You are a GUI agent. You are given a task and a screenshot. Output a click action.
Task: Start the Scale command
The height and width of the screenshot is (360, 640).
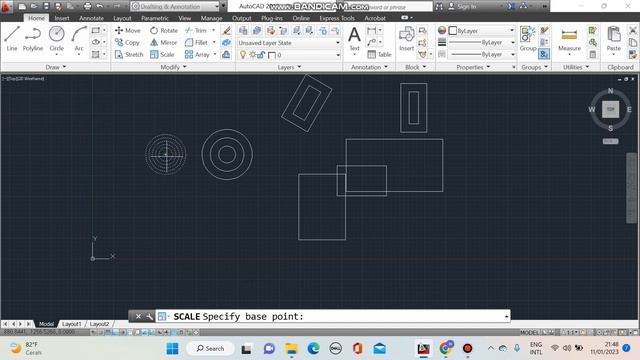(162, 54)
